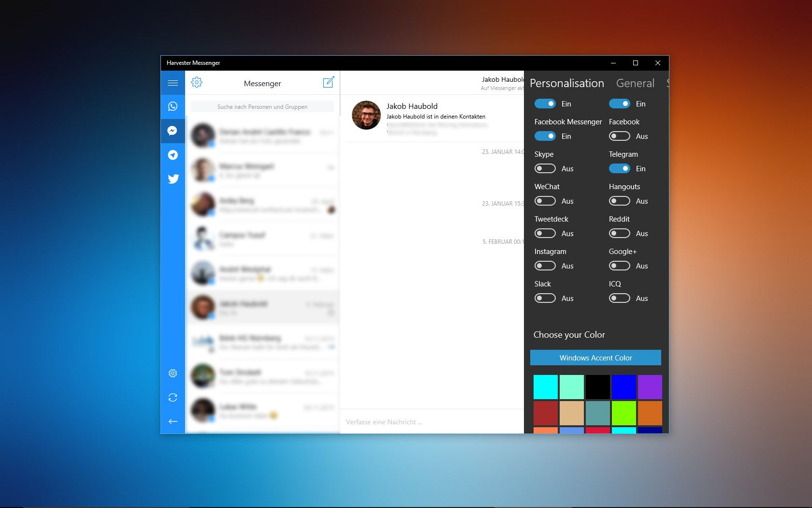Viewport: 812px width, 508px height.
Task: Switch on the Instagram toggle
Action: [545, 266]
